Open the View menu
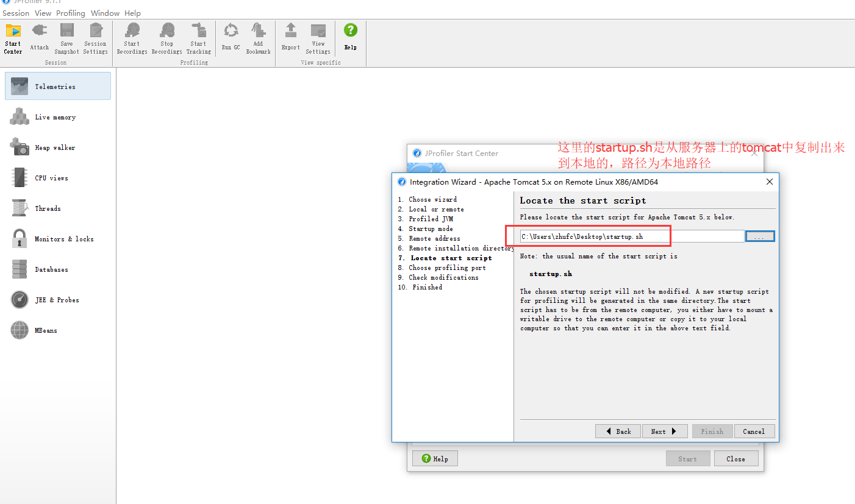 coord(43,13)
